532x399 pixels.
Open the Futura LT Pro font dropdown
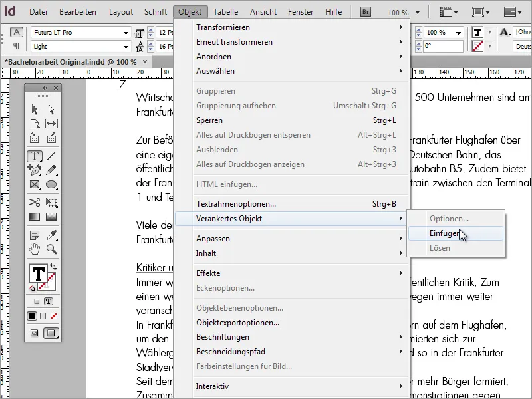(126, 33)
